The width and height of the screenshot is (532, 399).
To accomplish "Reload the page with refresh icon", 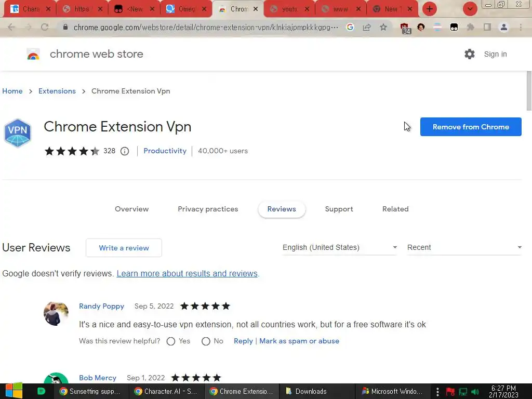I will 45,27.
